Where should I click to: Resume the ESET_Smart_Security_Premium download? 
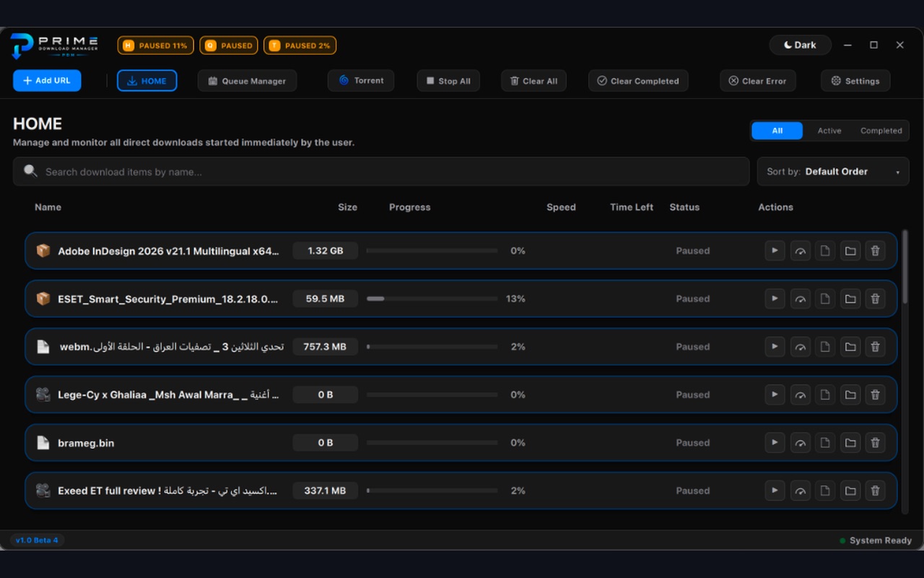(775, 298)
